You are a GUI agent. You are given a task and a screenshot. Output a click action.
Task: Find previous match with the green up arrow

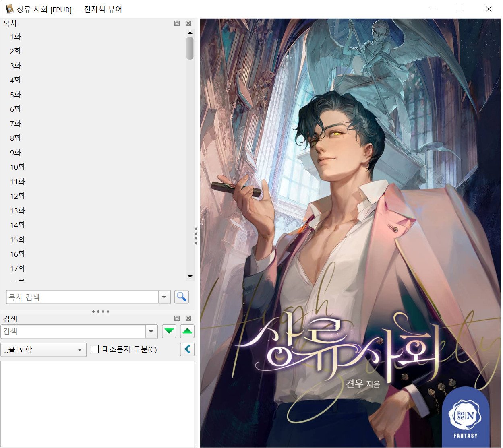point(187,331)
